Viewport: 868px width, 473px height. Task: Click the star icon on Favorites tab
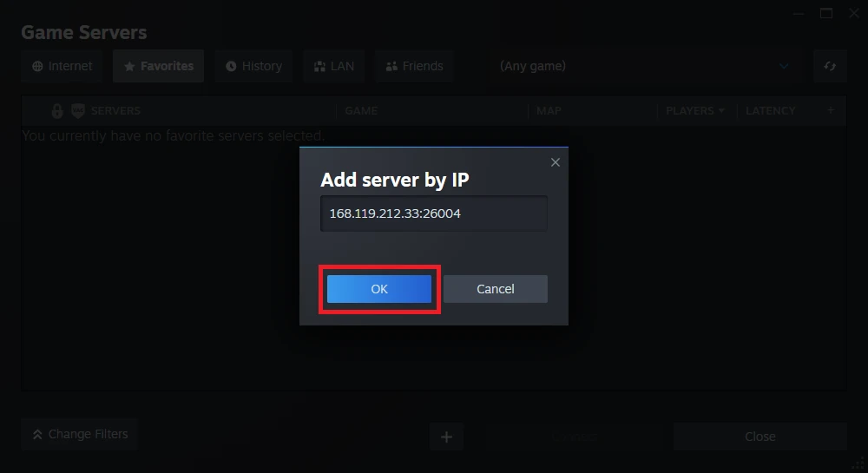(x=129, y=66)
